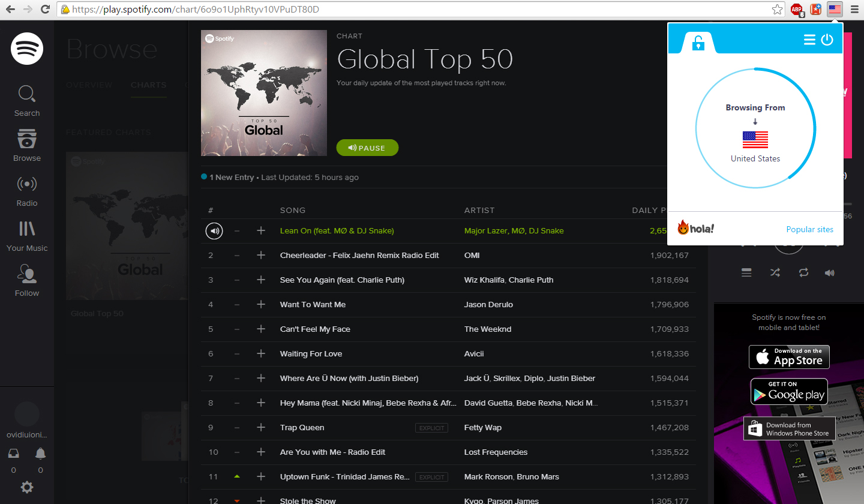
Task: Click the player volume speaker icon
Action: click(829, 272)
